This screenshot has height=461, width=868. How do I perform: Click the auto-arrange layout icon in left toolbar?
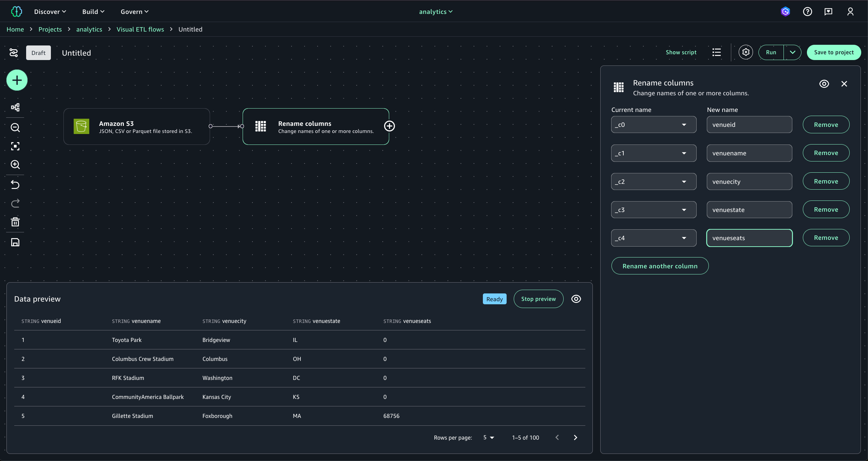pos(15,108)
